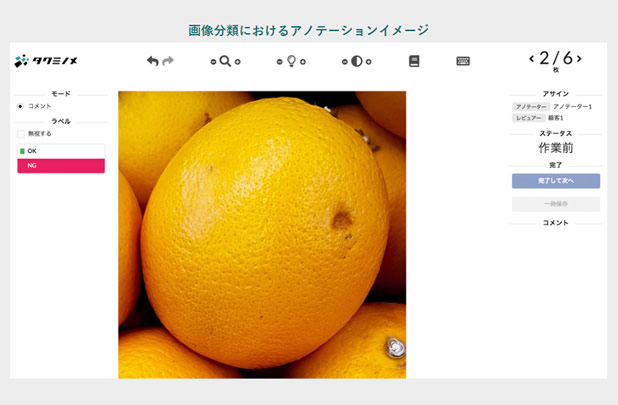Click the lightbulb brightness icon
The height and width of the screenshot is (405, 618).
tap(291, 61)
